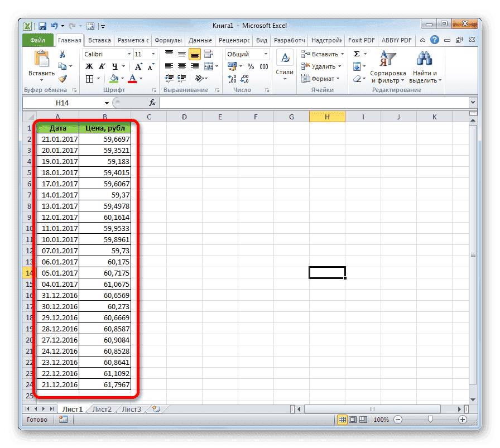Select the Format Painter tool
Image resolution: width=500 pixels, height=448 pixels.
63,79
